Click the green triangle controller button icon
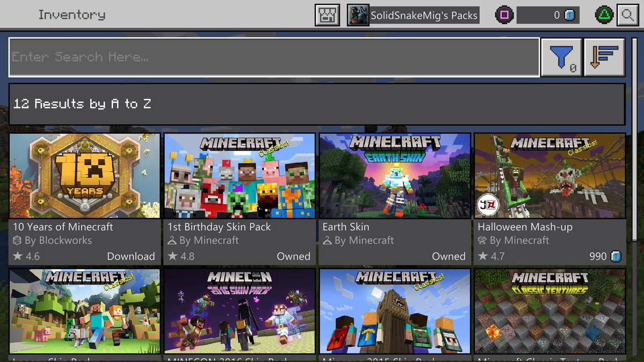Viewport: 644px width, 362px height. pyautogui.click(x=604, y=16)
